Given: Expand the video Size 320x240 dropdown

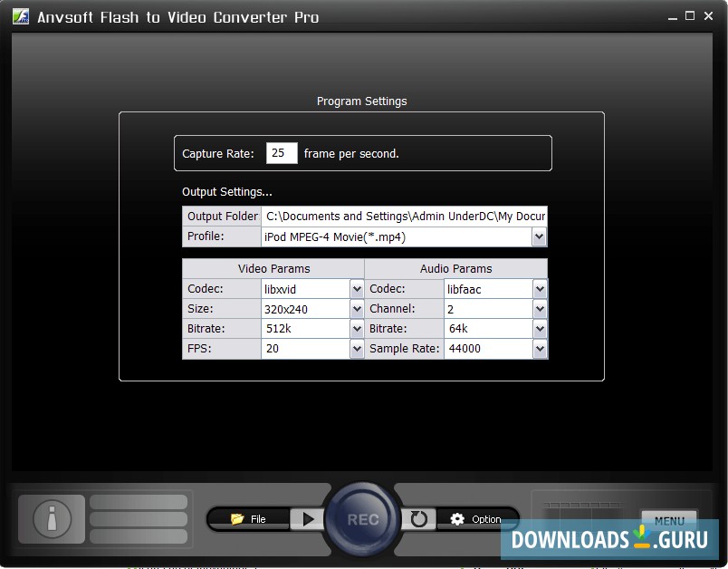Looking at the screenshot, I should coord(357,309).
